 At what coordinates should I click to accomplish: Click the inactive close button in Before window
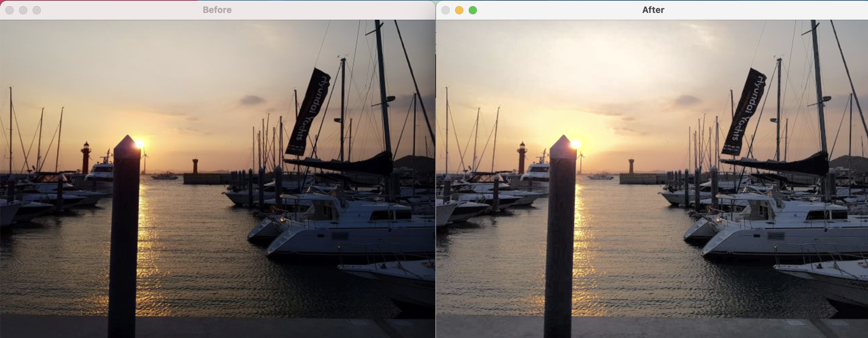point(10,10)
